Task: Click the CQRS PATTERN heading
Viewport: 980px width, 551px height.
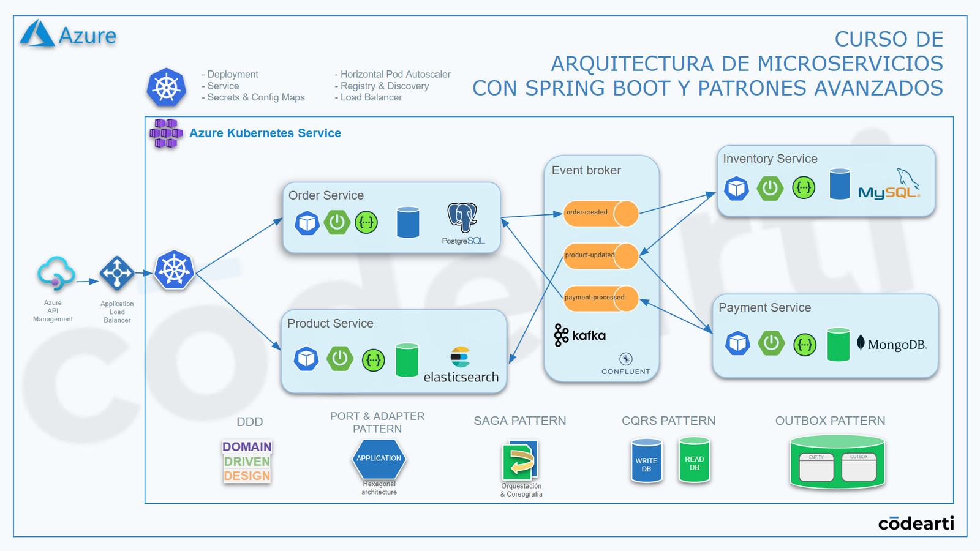Action: click(x=669, y=421)
